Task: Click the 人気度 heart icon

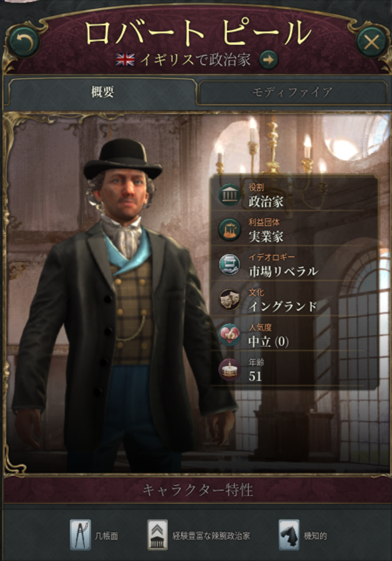Action: (x=229, y=335)
